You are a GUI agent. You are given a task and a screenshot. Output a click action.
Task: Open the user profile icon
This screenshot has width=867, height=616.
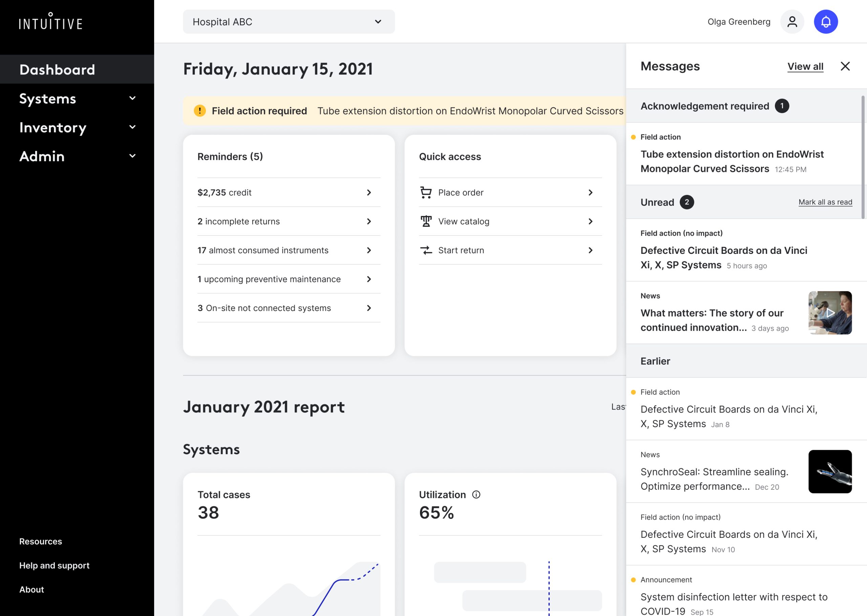[792, 22]
